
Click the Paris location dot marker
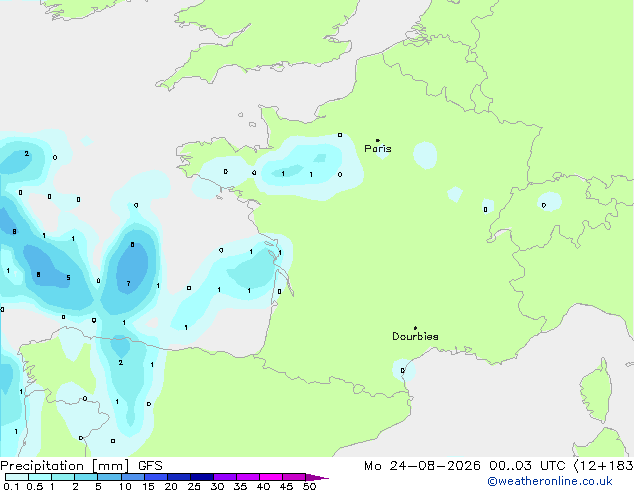pyautogui.click(x=378, y=140)
